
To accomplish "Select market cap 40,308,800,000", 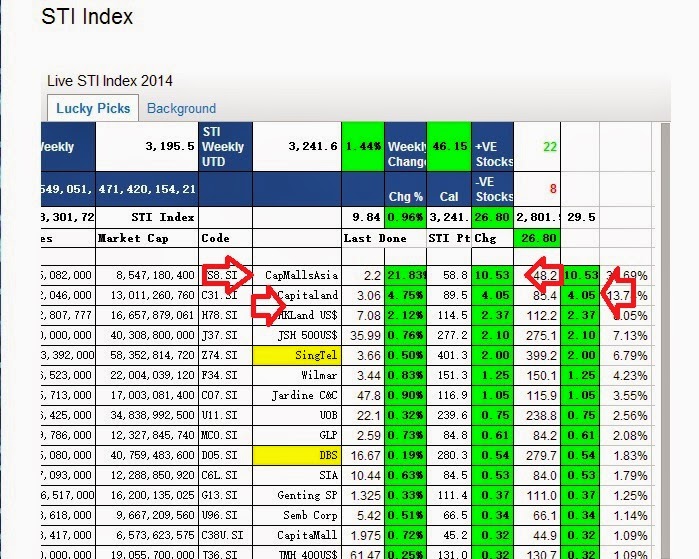I will click(x=152, y=335).
